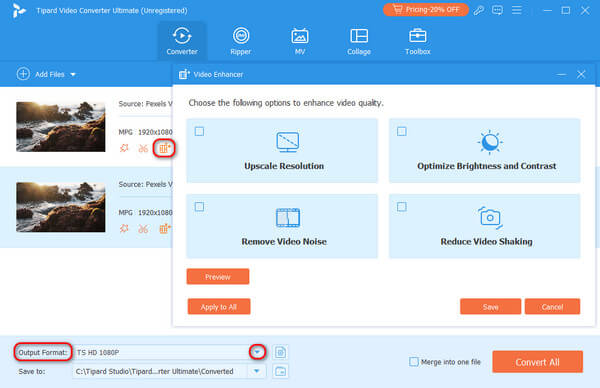The width and height of the screenshot is (600, 388).
Task: Click the TS HD 1080P format field
Action: [x=162, y=352]
